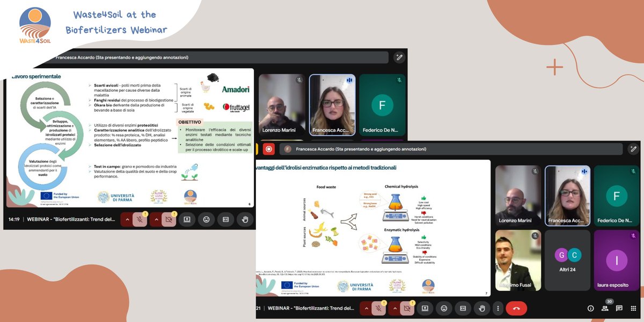Click the Funded by European Union logo, front slide
This screenshot has height=322, width=644.
(x=299, y=286)
